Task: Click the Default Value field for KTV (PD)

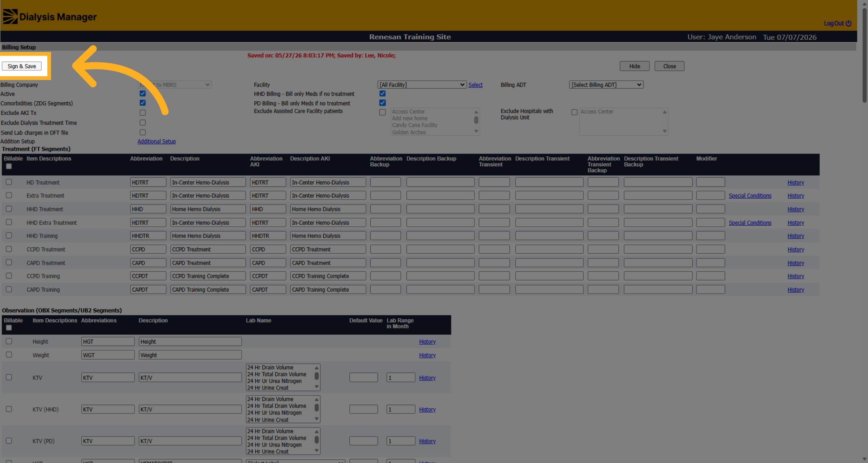Action: [x=363, y=441]
